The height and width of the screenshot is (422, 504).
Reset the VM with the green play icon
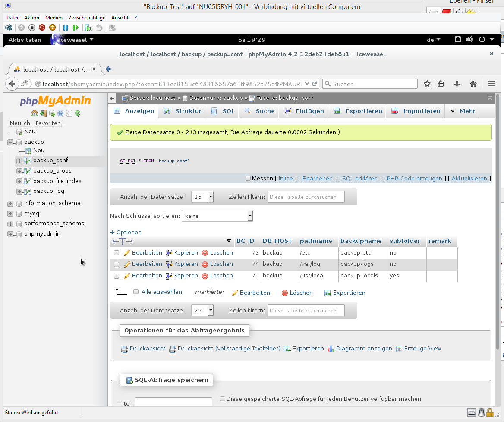point(76,28)
